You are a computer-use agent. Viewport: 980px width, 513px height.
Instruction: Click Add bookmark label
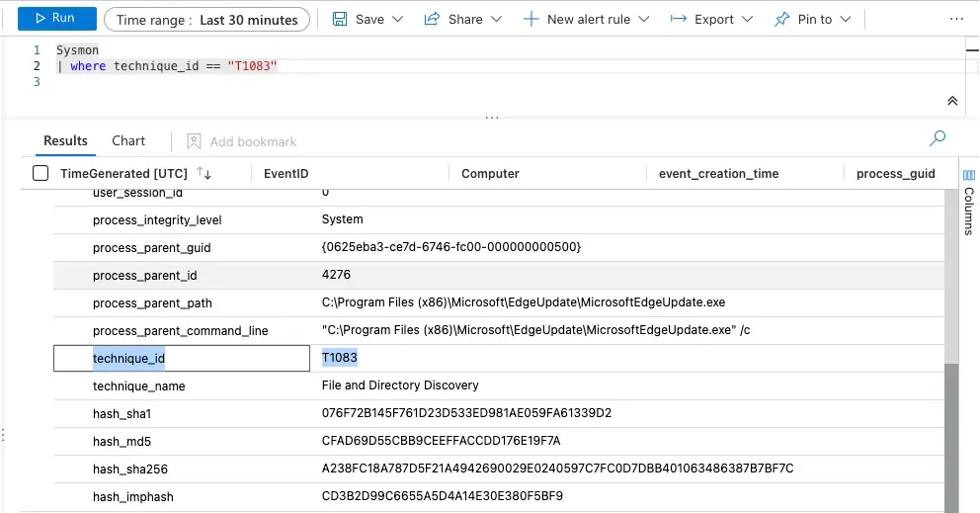click(x=253, y=142)
